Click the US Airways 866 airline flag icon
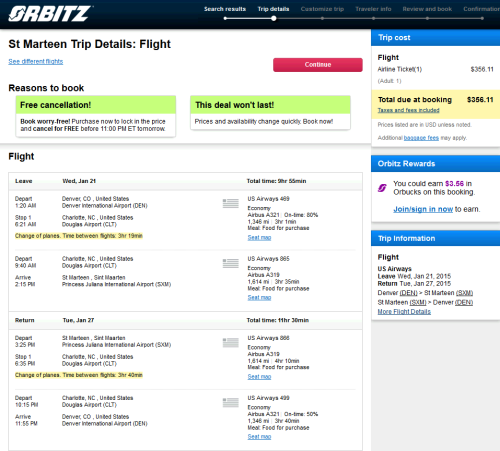This screenshot has width=500, height=451. pos(231,342)
